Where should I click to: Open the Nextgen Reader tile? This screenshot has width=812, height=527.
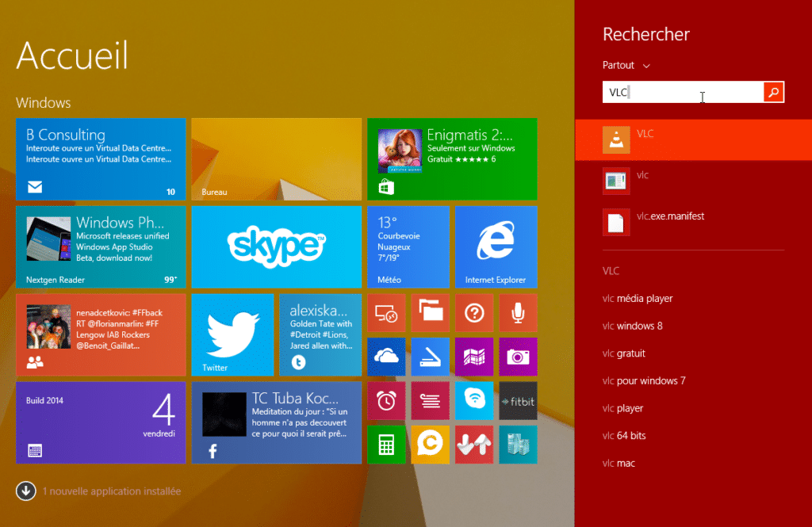point(101,247)
